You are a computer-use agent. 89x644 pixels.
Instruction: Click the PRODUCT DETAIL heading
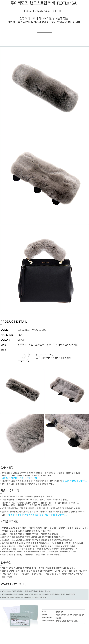(14, 322)
